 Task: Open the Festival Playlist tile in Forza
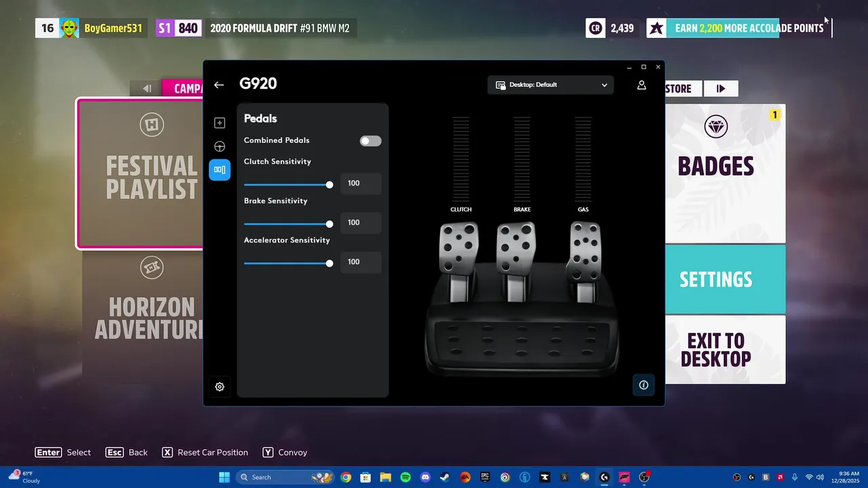click(x=140, y=174)
